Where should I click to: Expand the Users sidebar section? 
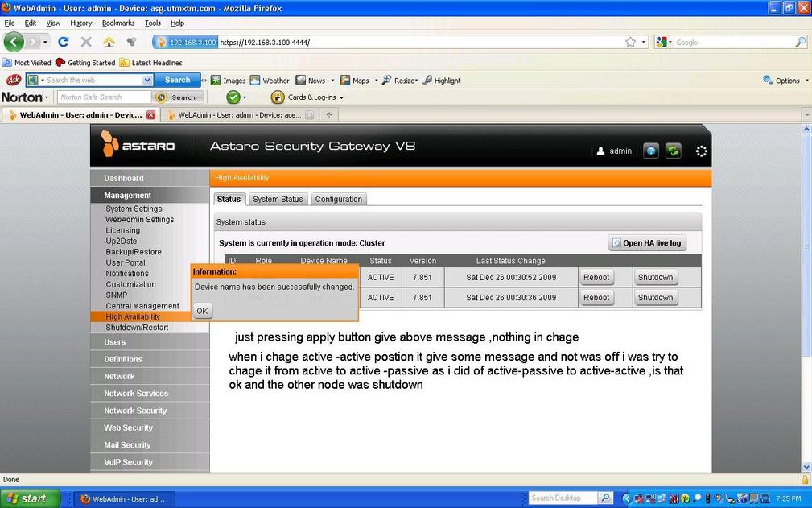tap(114, 342)
